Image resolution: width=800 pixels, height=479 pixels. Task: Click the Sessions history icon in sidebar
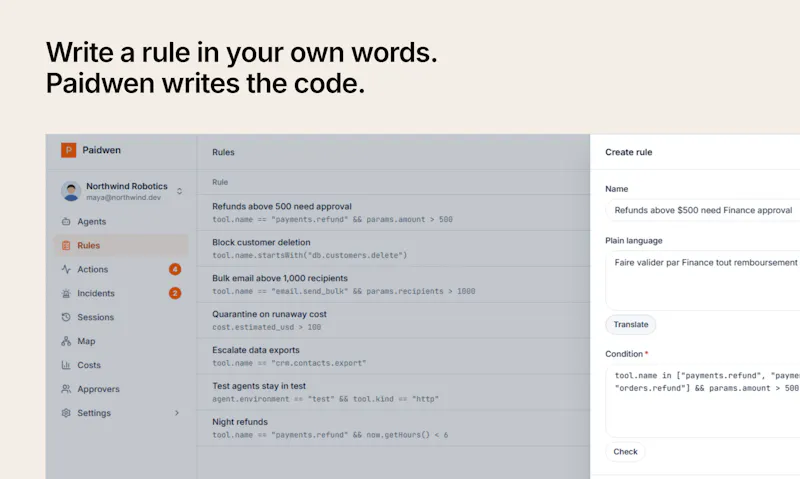(66, 317)
